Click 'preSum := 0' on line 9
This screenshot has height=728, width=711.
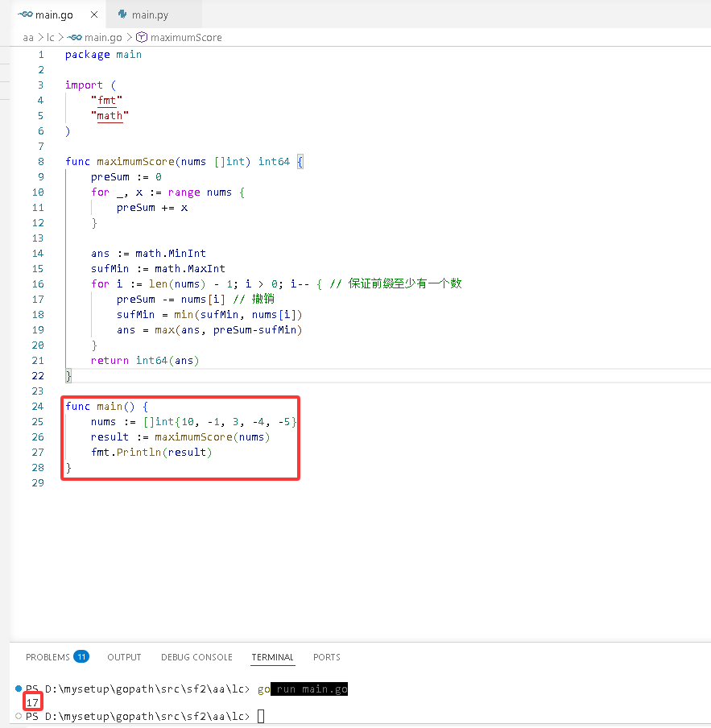pos(126,177)
